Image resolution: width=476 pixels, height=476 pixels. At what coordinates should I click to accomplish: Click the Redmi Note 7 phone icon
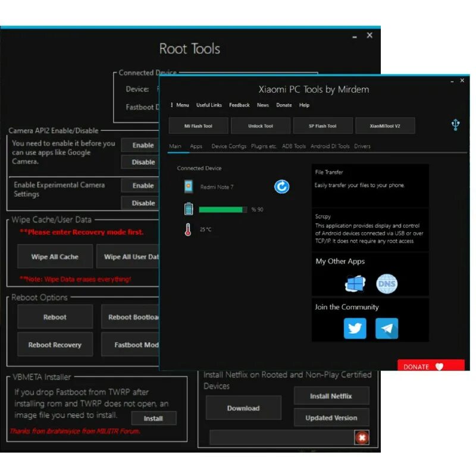(x=189, y=186)
